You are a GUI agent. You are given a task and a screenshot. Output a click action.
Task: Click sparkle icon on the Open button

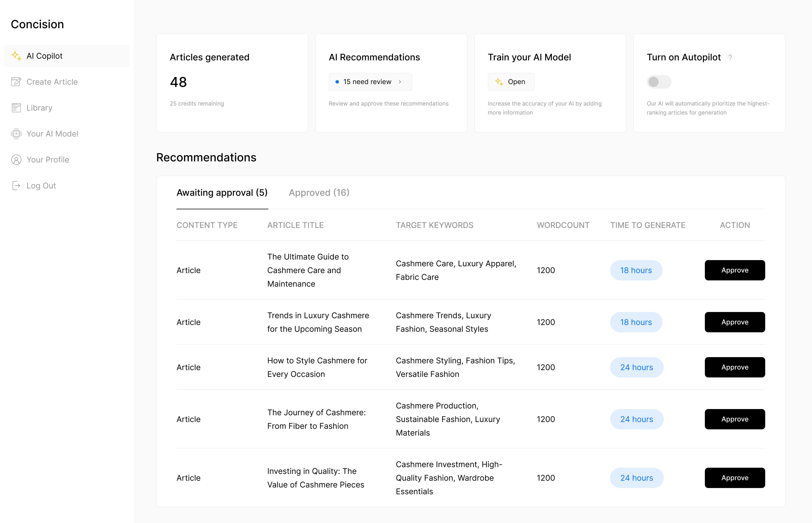pos(499,82)
